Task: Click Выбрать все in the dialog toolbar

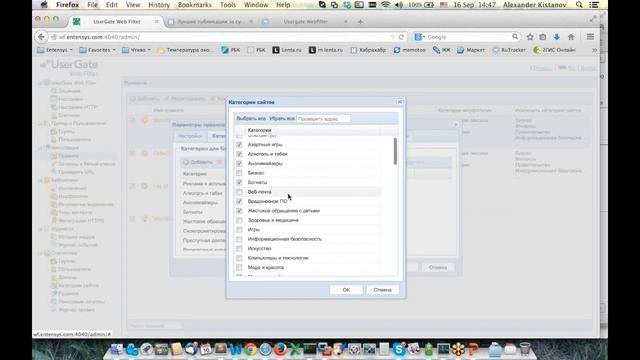Action: (251, 118)
